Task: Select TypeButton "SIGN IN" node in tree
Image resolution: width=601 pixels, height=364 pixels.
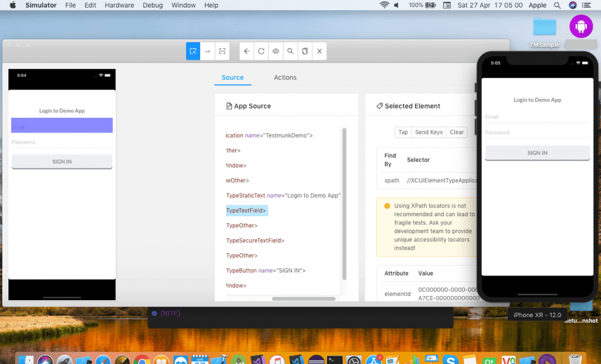Action: coord(265,270)
